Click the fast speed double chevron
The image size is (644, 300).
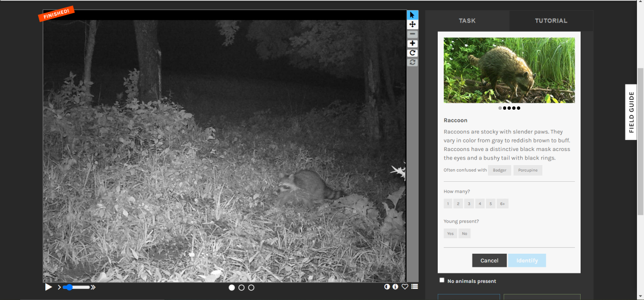click(x=93, y=287)
